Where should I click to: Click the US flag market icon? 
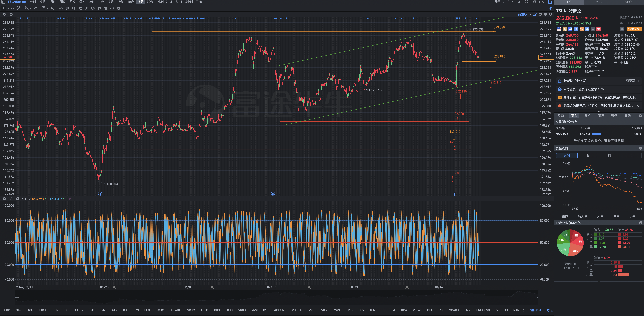[559, 29]
